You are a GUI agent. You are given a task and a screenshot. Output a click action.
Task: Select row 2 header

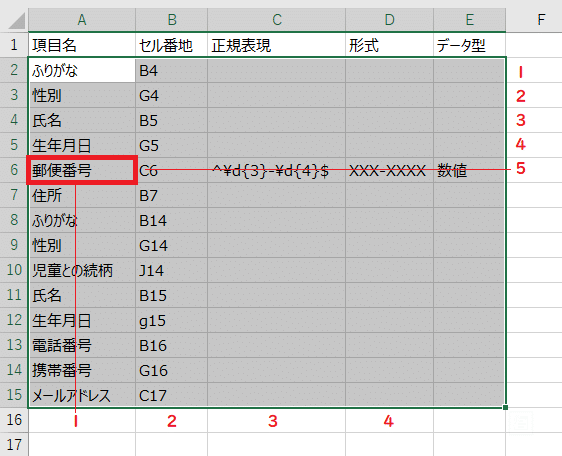point(14,70)
